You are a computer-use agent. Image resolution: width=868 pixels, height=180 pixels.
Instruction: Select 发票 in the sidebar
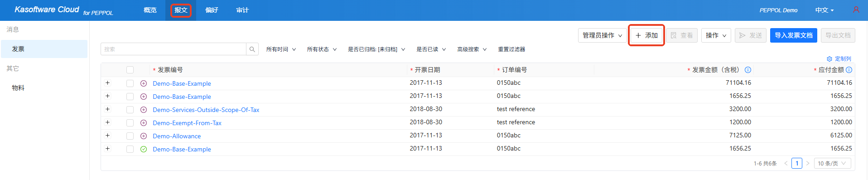44,49
